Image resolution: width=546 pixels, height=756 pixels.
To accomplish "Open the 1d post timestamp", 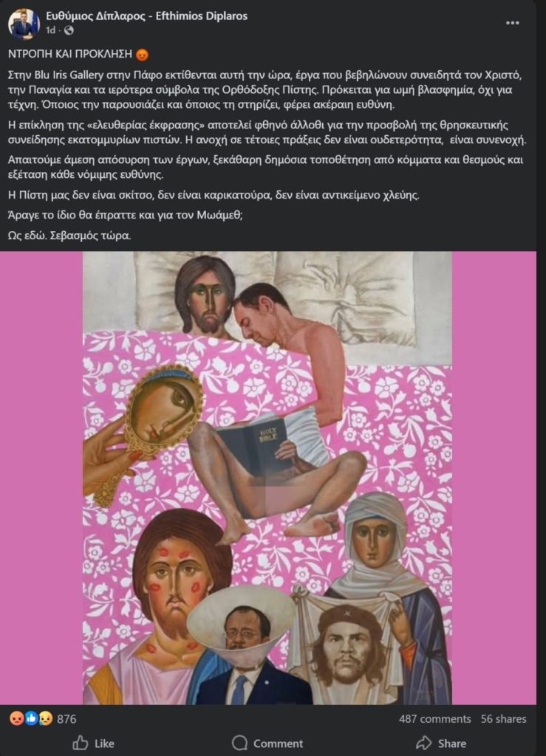I will point(51,30).
